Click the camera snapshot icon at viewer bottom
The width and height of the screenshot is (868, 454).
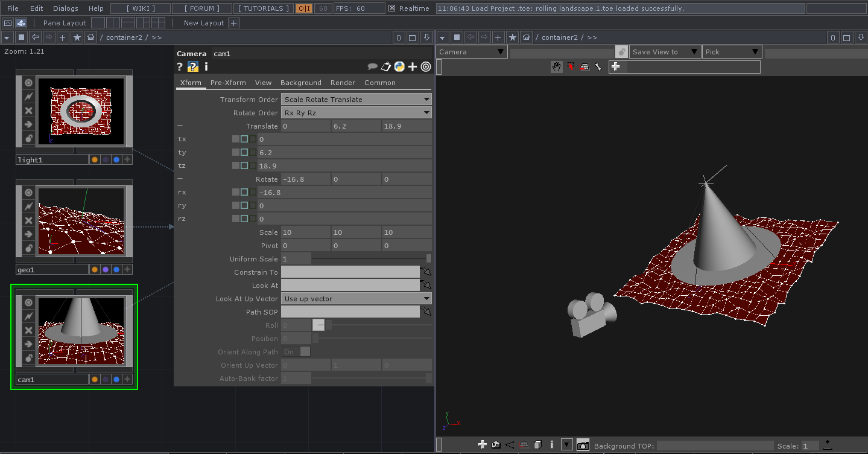[x=583, y=446]
